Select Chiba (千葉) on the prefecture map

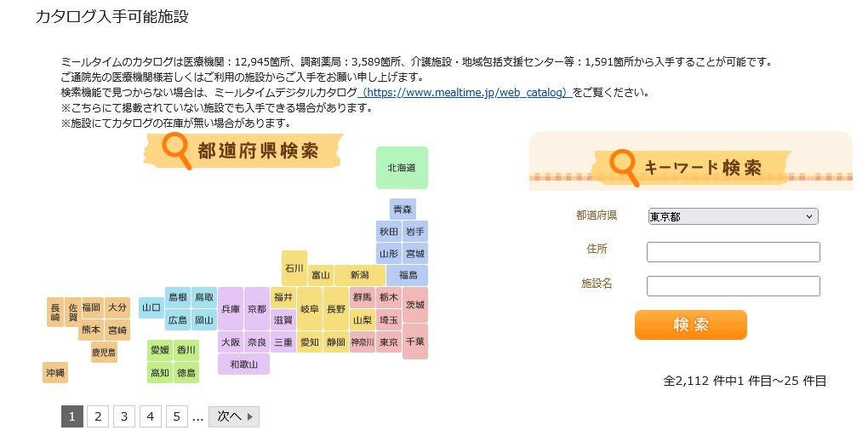click(415, 341)
